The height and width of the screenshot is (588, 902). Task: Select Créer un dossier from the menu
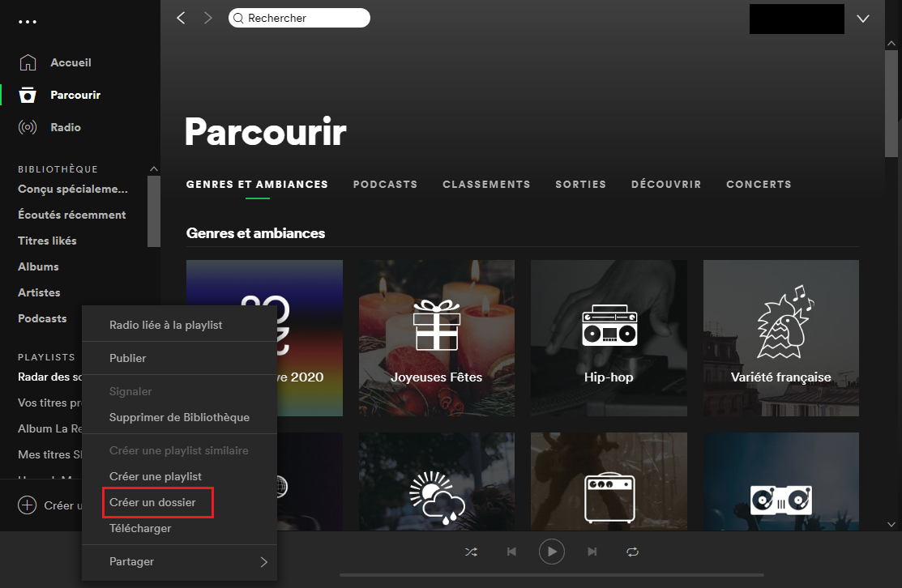155,502
